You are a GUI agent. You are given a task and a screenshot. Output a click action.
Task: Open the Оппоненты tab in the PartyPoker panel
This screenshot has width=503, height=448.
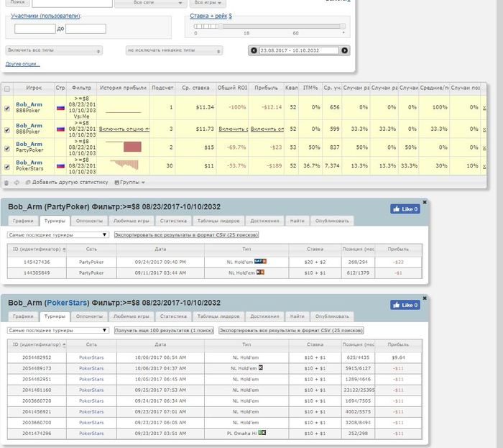pyautogui.click(x=89, y=221)
